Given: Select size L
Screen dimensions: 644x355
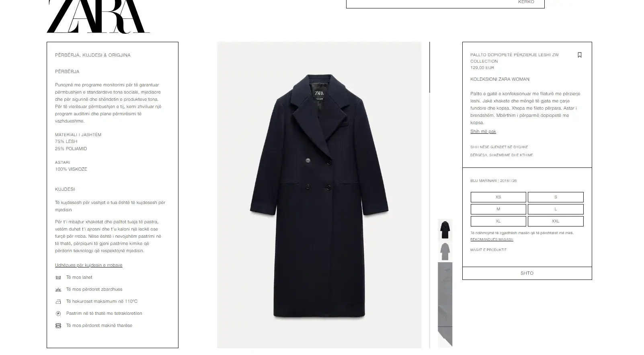Looking at the screenshot, I should pyautogui.click(x=556, y=209).
